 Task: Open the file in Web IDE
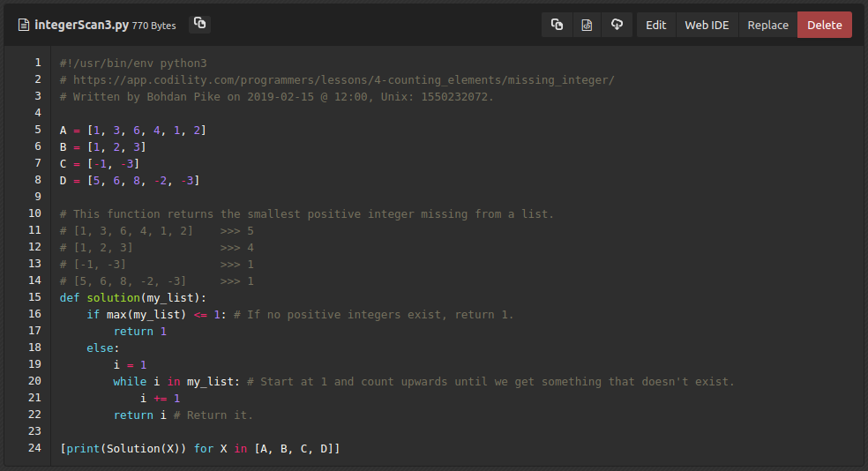(x=707, y=25)
